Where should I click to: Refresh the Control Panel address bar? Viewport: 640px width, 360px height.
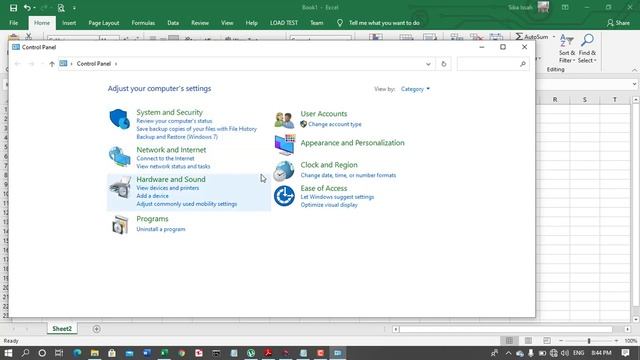pyautogui.click(x=444, y=64)
